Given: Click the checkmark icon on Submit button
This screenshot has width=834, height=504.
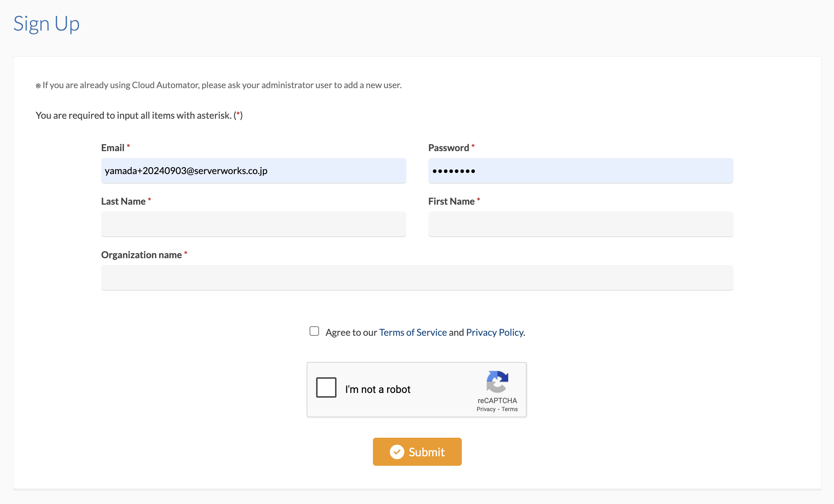Looking at the screenshot, I should point(397,452).
